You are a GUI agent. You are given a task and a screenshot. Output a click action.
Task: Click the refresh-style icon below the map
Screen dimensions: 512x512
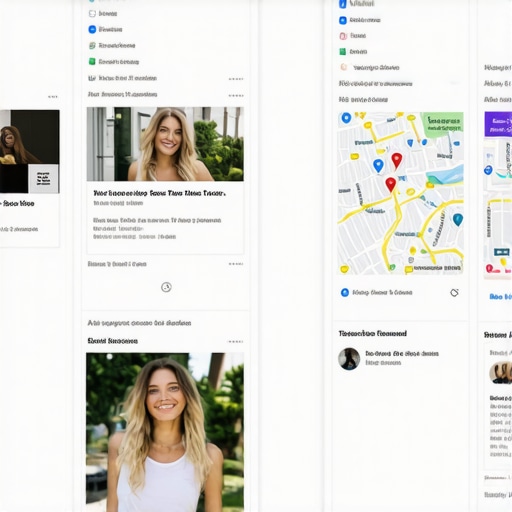[454, 293]
